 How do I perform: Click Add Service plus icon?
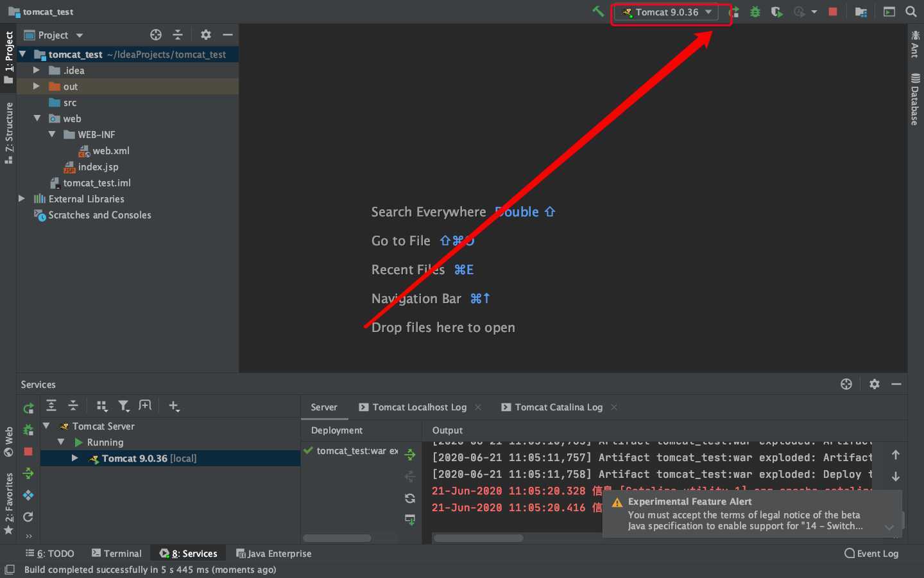coord(173,406)
